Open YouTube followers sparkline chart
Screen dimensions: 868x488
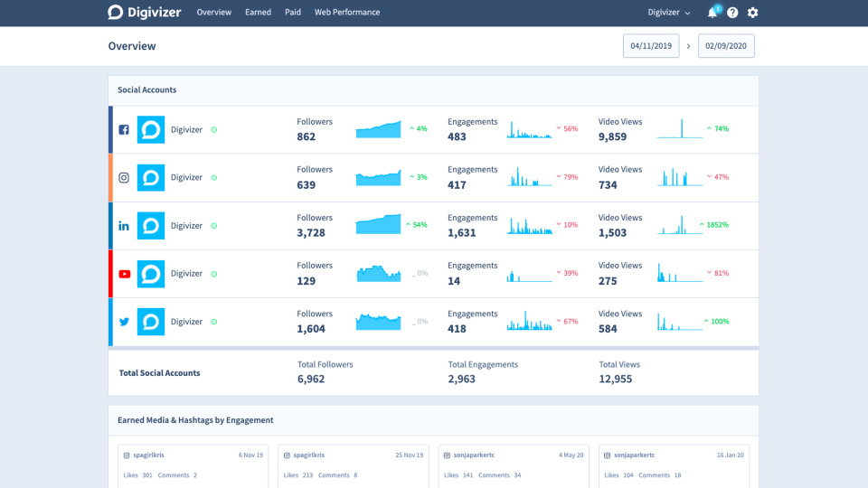point(378,273)
